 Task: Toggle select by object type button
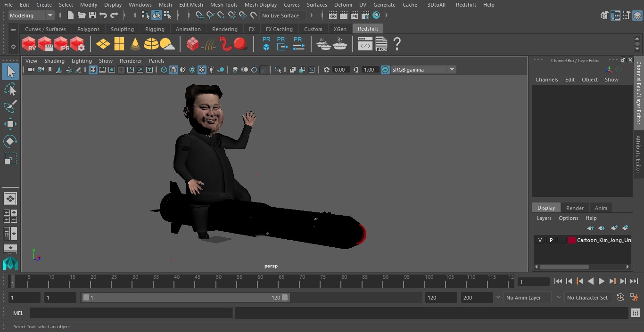coord(156,16)
